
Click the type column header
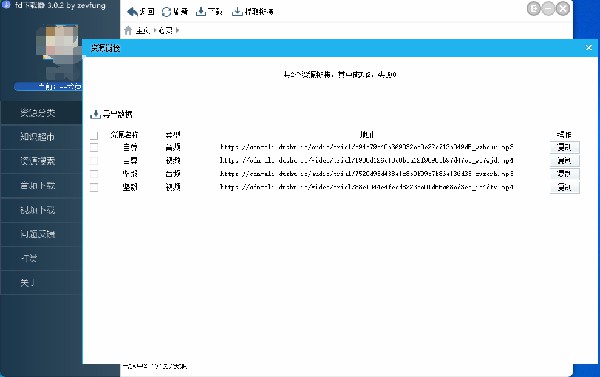[173, 135]
